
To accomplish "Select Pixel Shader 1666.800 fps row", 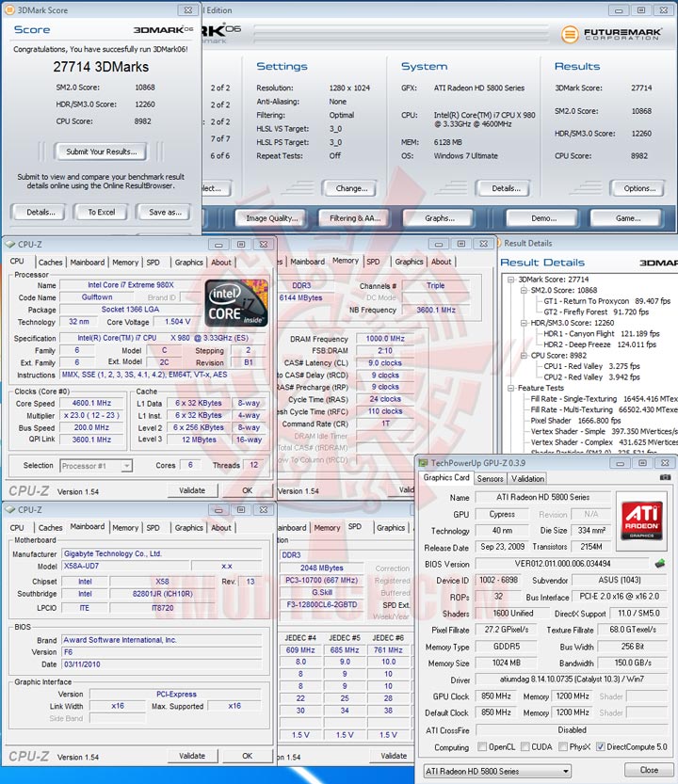I will tap(575, 421).
